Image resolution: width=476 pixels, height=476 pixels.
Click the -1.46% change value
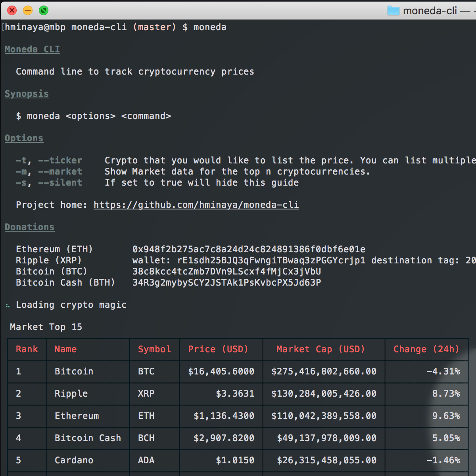coord(443,460)
